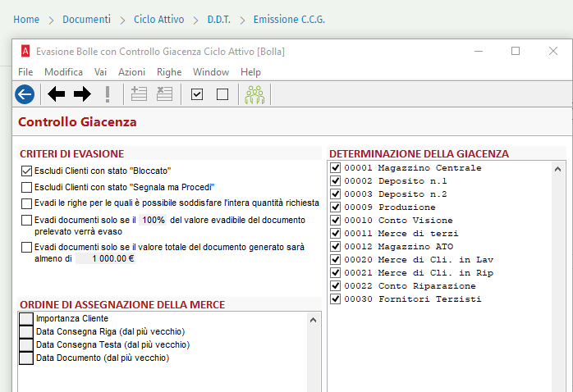Image resolution: width=573 pixels, height=392 pixels.
Task: Uncheck 00011 Merce di terzi
Action: [335, 233]
